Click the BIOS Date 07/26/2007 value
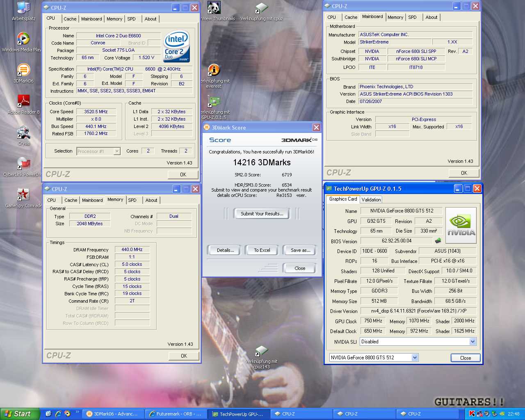Screen dimensions: 525x420 click(415, 101)
